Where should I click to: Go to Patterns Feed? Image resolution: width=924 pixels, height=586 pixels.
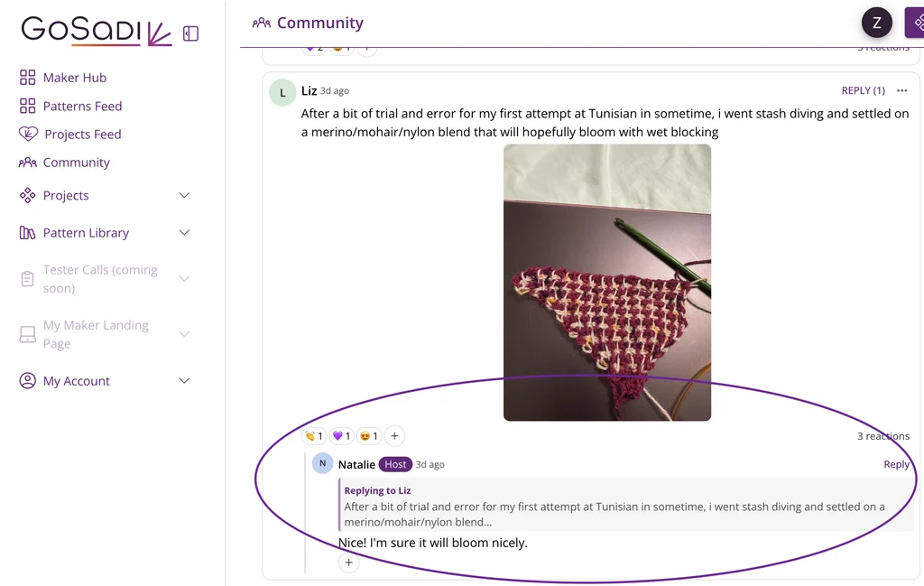click(x=82, y=107)
